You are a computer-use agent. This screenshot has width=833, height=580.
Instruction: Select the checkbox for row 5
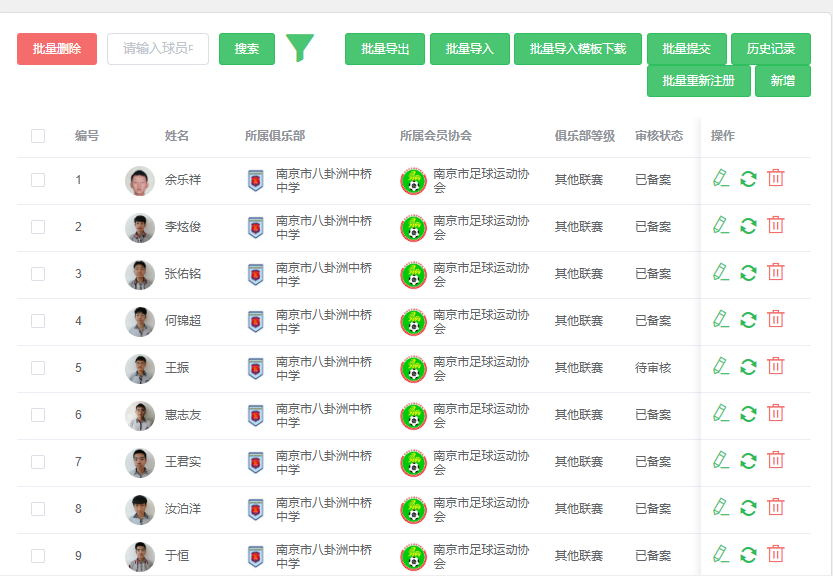[x=38, y=368]
